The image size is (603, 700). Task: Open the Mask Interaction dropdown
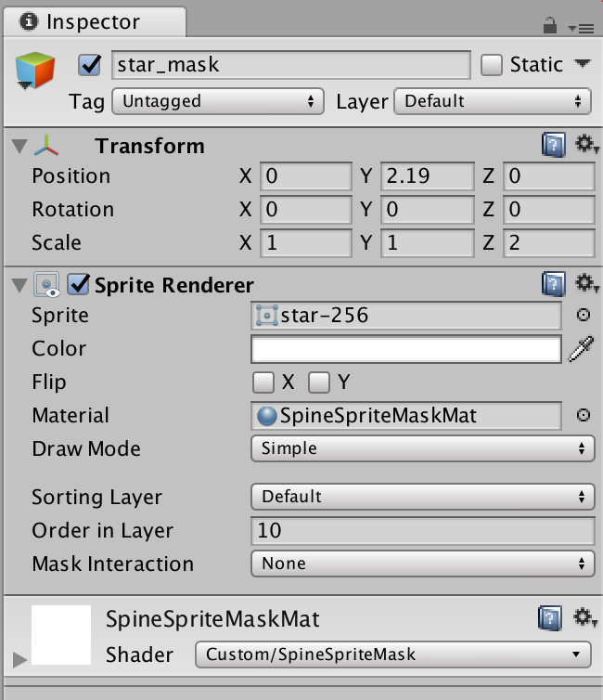(x=423, y=564)
